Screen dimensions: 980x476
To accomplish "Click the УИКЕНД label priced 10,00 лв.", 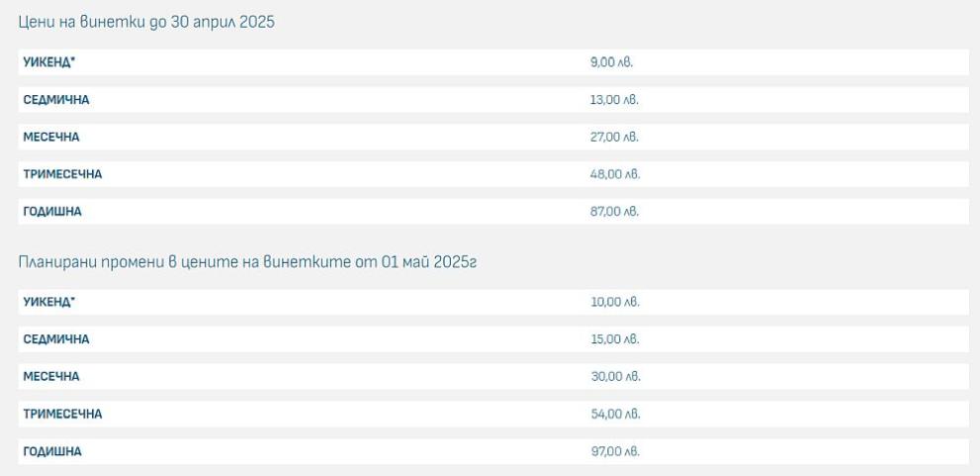I will pyautogui.click(x=48, y=302).
